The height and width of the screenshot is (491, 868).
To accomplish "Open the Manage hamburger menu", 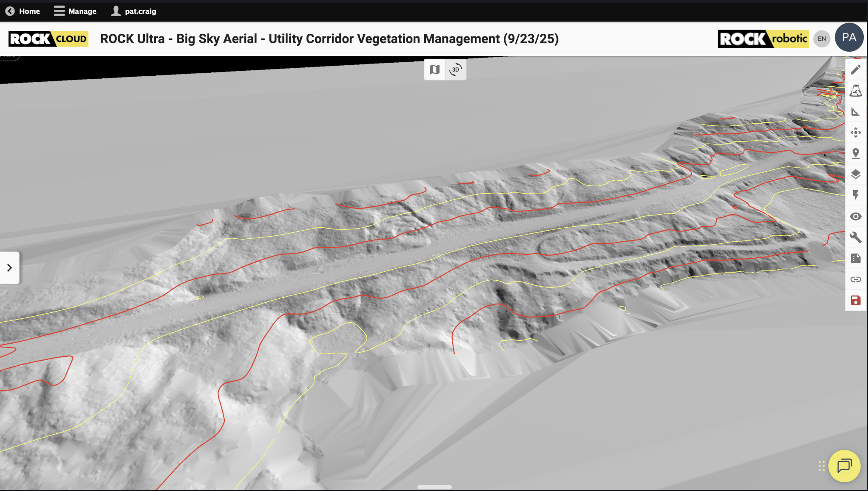I will tap(75, 11).
